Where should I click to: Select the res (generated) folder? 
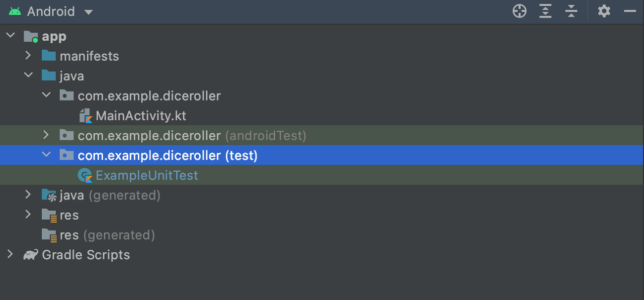[x=107, y=235]
